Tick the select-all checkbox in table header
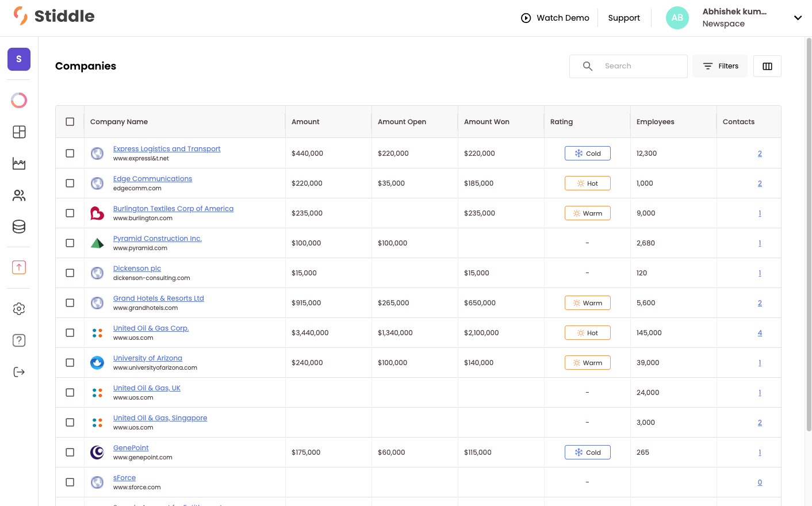812x506 pixels. (70, 122)
